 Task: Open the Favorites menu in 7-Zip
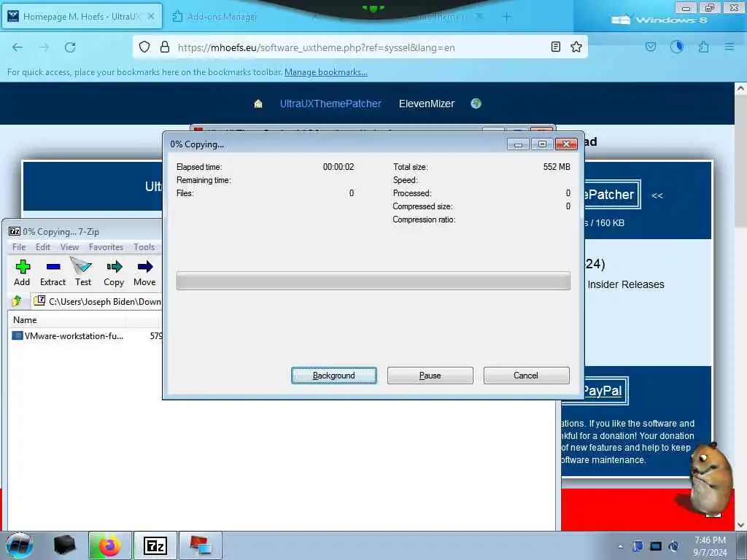click(106, 246)
